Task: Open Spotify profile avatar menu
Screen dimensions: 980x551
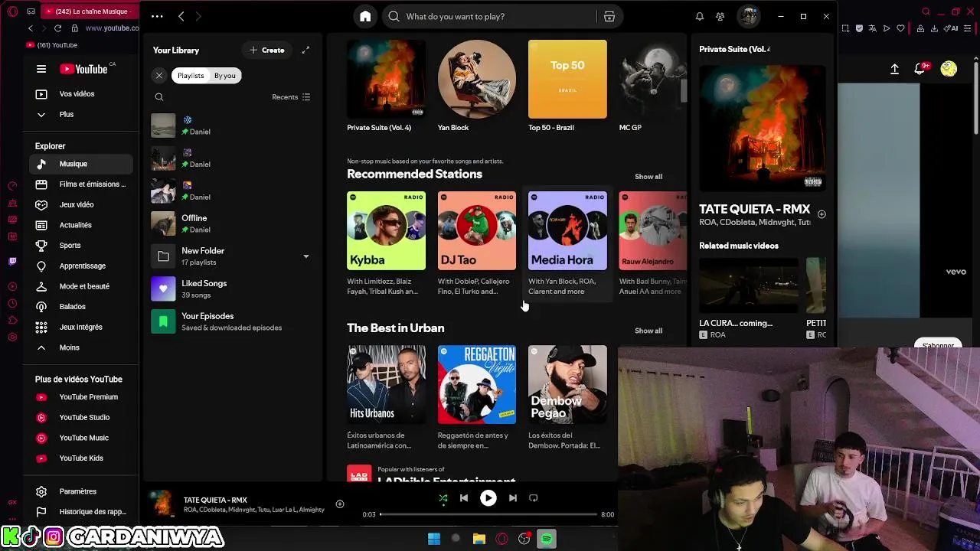Action: pos(748,16)
